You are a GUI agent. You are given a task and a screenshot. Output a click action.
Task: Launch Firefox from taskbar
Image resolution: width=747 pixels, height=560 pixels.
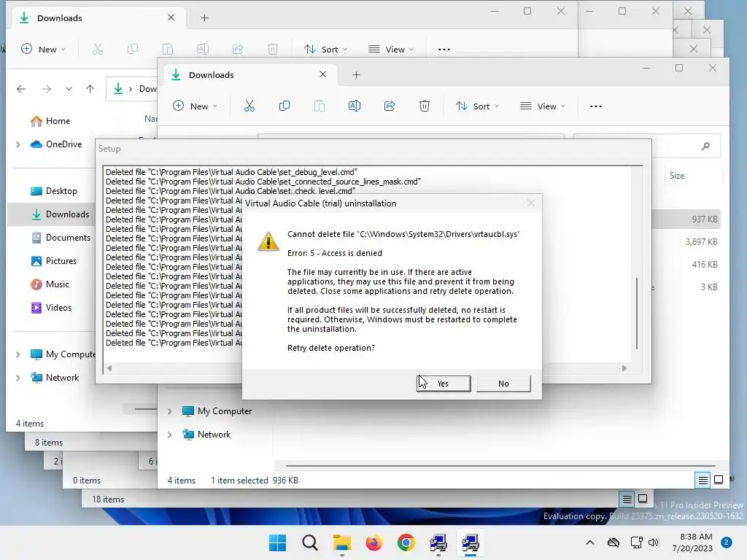pyautogui.click(x=374, y=542)
